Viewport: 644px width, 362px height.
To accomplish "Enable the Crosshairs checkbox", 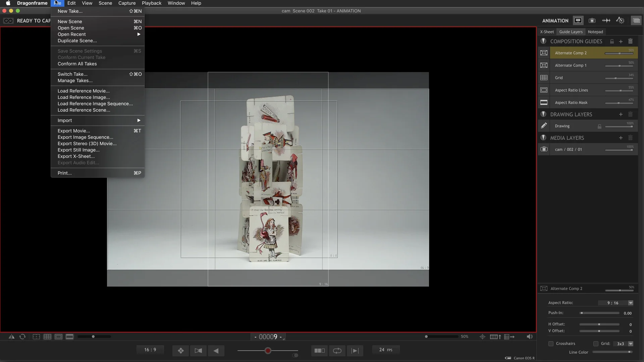I will pyautogui.click(x=551, y=344).
